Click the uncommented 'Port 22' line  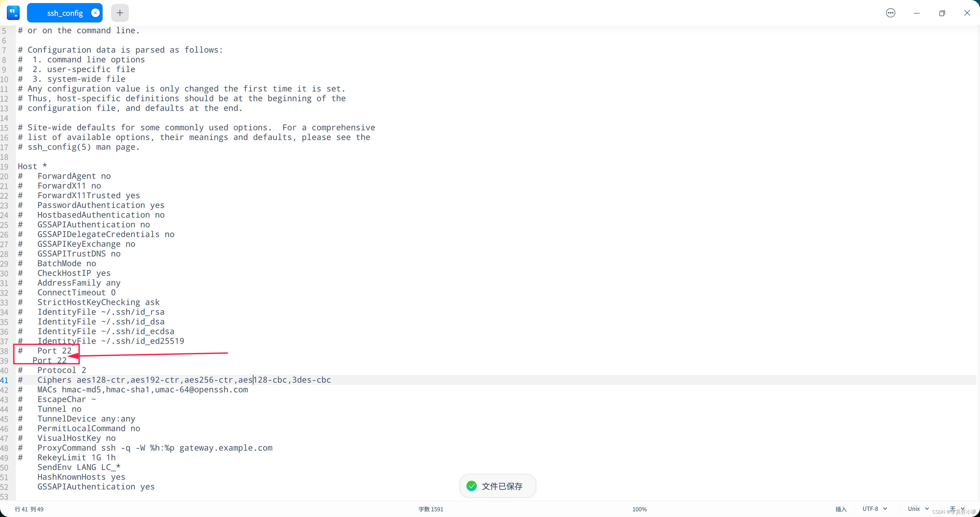pos(50,360)
